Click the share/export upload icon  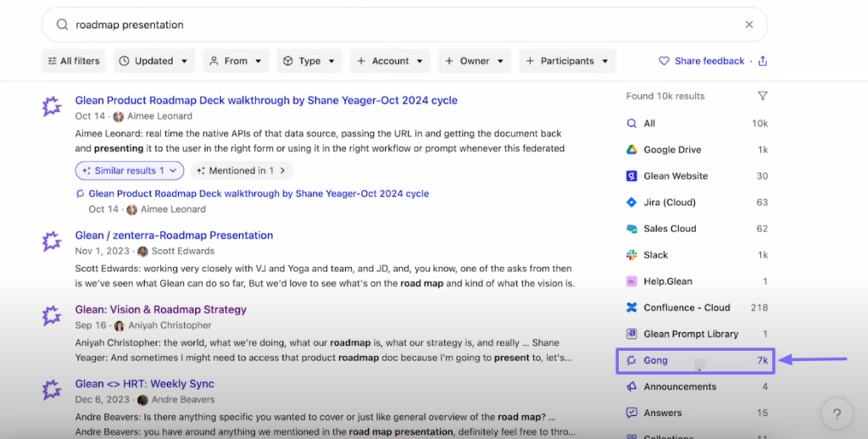[x=763, y=61]
